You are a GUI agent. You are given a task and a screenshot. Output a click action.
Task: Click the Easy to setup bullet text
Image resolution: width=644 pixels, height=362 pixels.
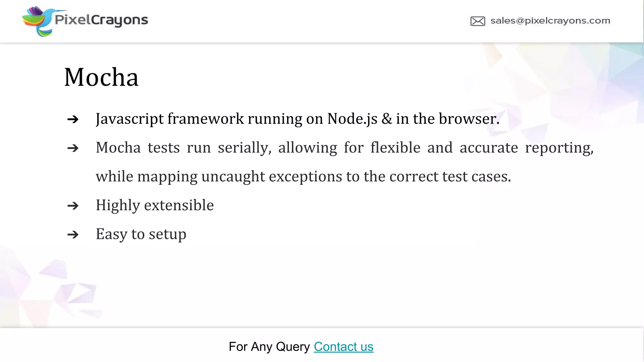141,234
